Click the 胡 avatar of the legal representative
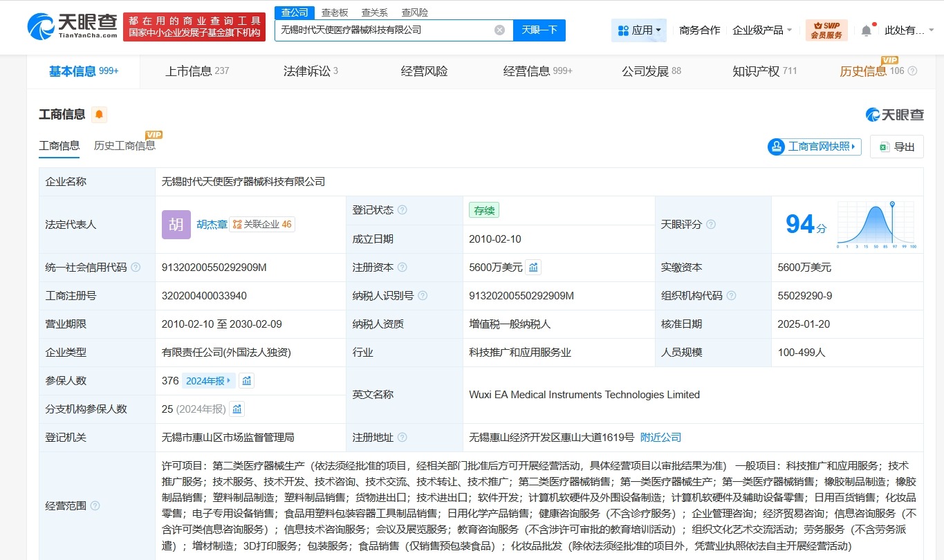944x560 pixels. (176, 224)
